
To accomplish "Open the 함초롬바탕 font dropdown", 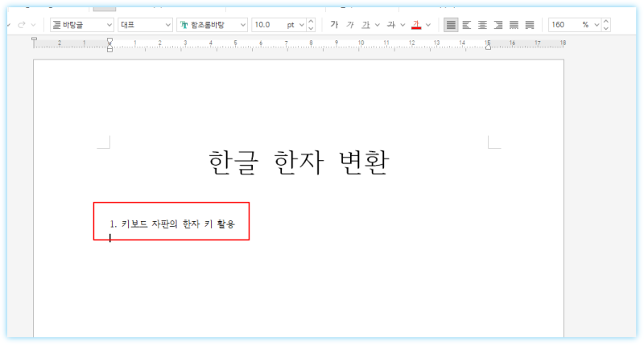I will [x=213, y=25].
